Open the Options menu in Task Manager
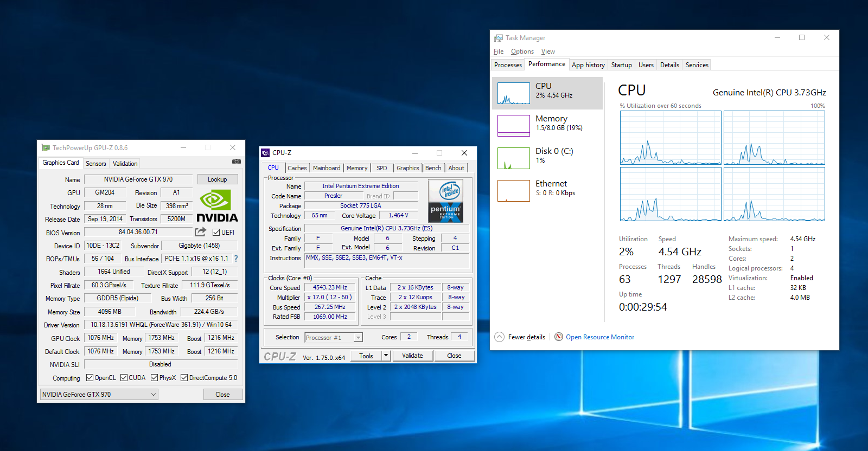Viewport: 868px width, 451px height. [x=522, y=51]
